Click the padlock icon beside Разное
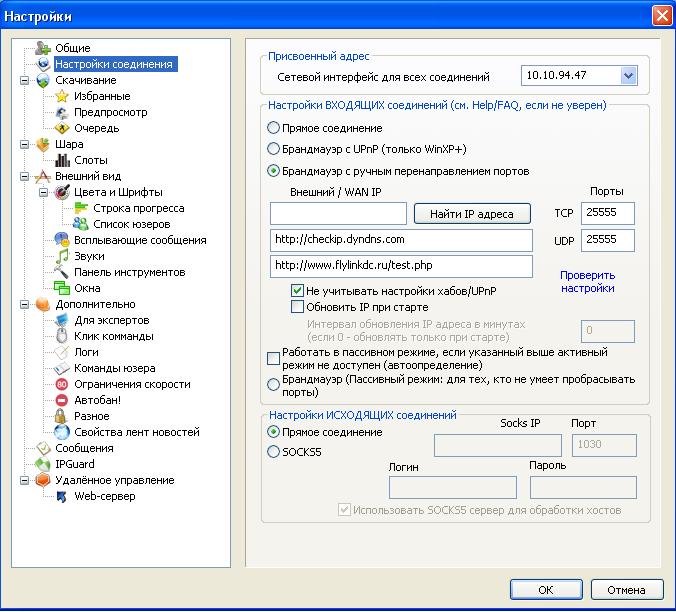The width and height of the screenshot is (676, 612). click(60, 416)
